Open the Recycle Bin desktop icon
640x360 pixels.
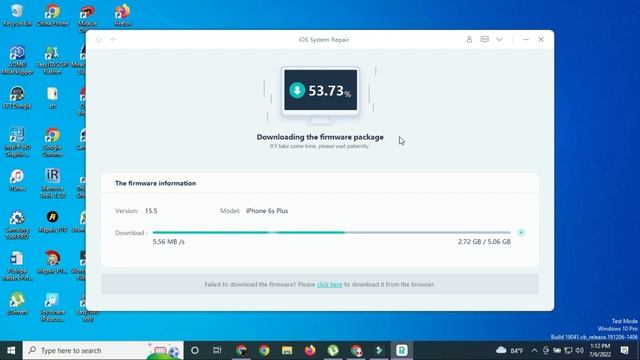(17, 15)
